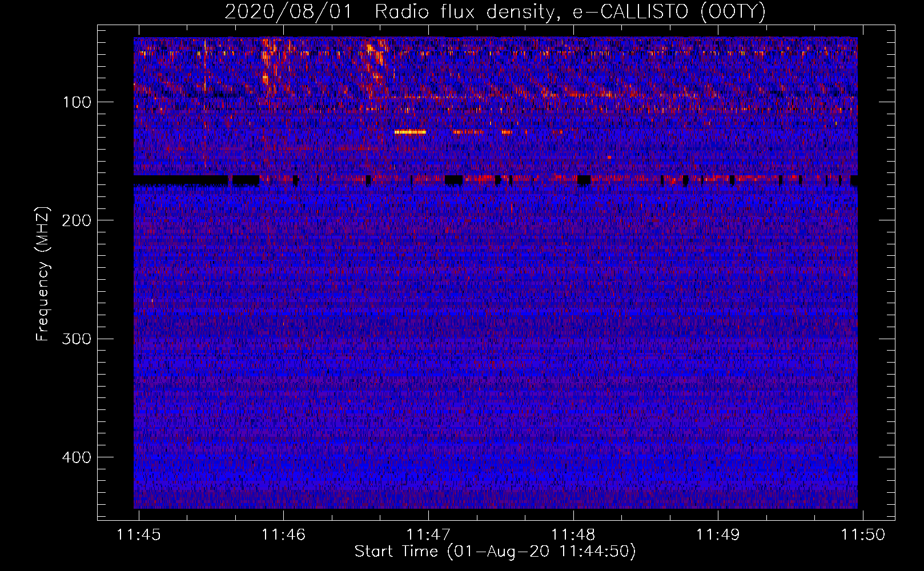Click the 200 frequency tick label

pyautogui.click(x=77, y=220)
